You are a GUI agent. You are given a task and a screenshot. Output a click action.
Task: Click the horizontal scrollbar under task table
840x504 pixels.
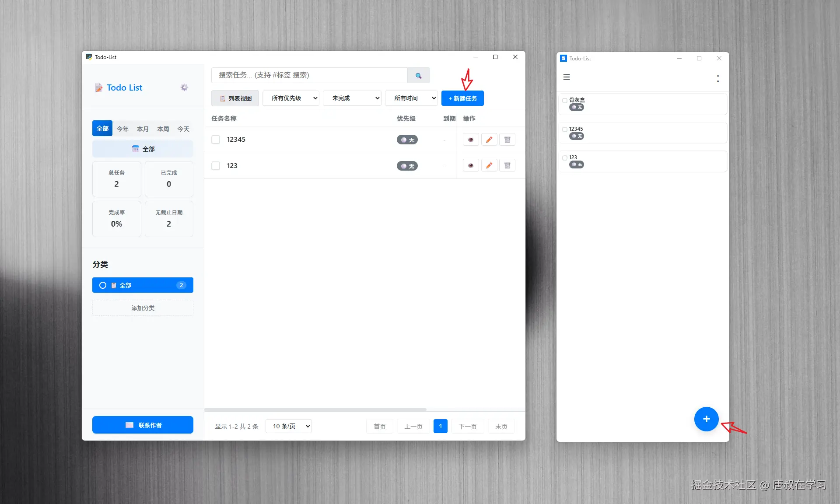315,409
